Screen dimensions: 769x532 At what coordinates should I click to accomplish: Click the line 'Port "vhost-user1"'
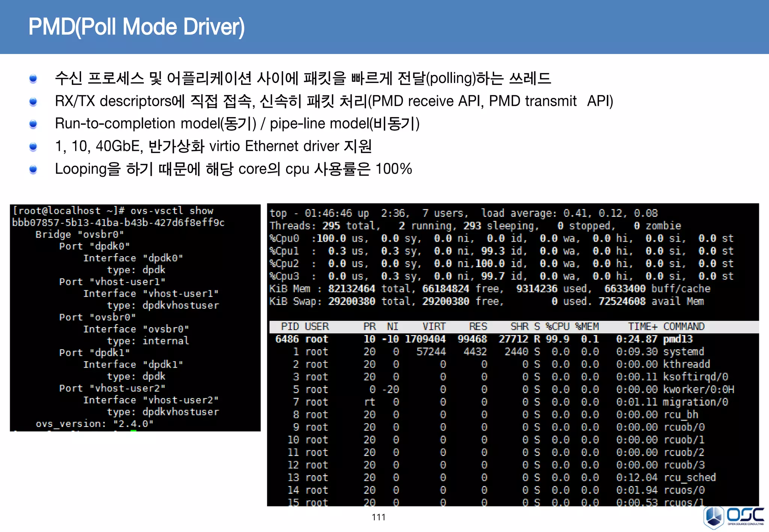(x=112, y=282)
